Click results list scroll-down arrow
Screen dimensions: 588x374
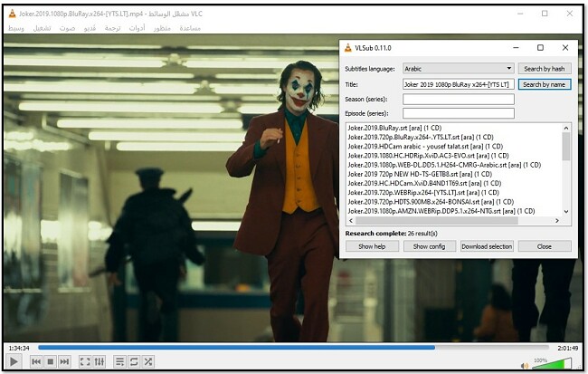(x=566, y=211)
